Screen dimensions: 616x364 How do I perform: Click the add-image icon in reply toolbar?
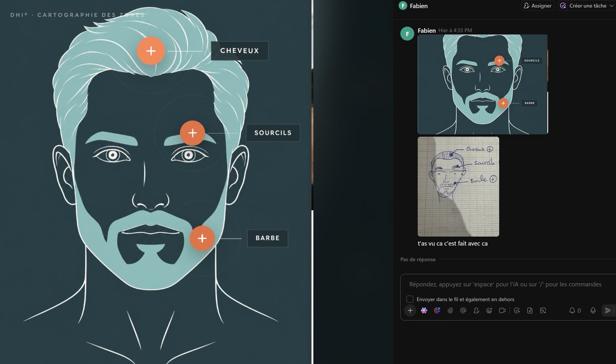543,310
